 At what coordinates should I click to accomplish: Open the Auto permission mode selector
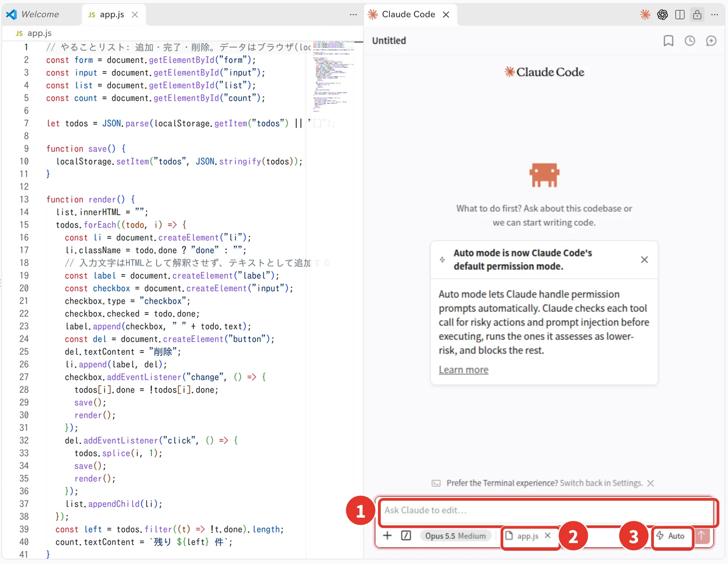coord(671,536)
